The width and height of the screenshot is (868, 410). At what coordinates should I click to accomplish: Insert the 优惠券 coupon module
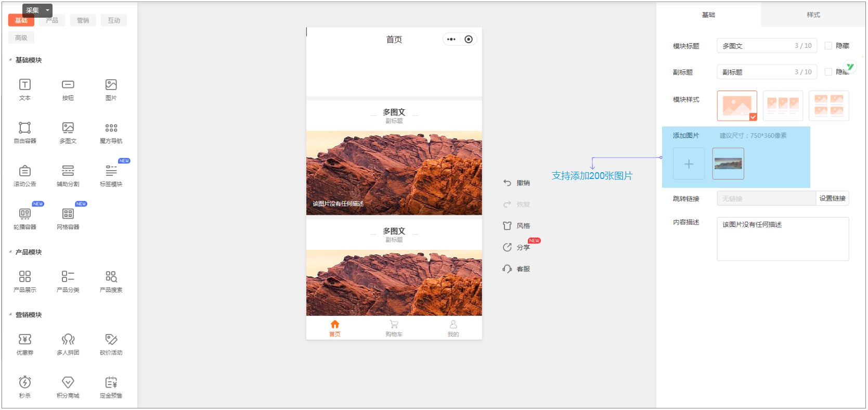pyautogui.click(x=25, y=339)
